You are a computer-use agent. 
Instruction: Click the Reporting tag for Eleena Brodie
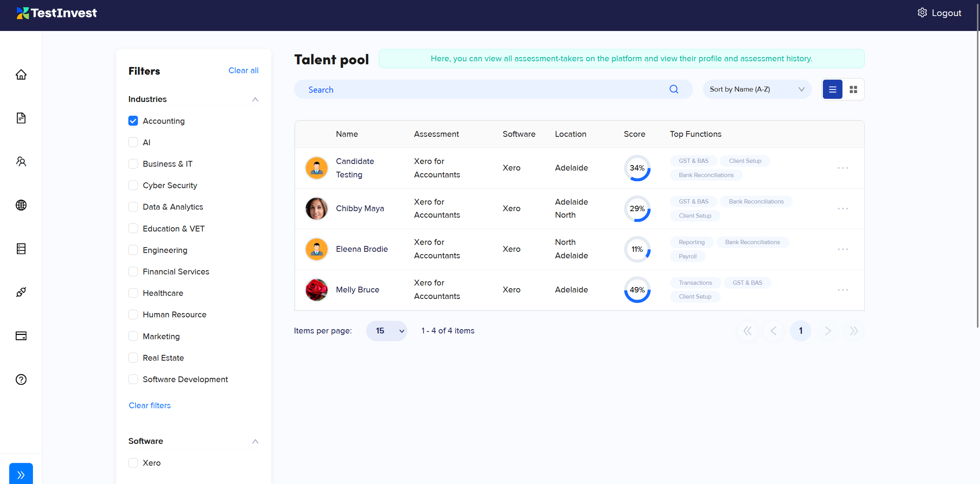tap(691, 242)
